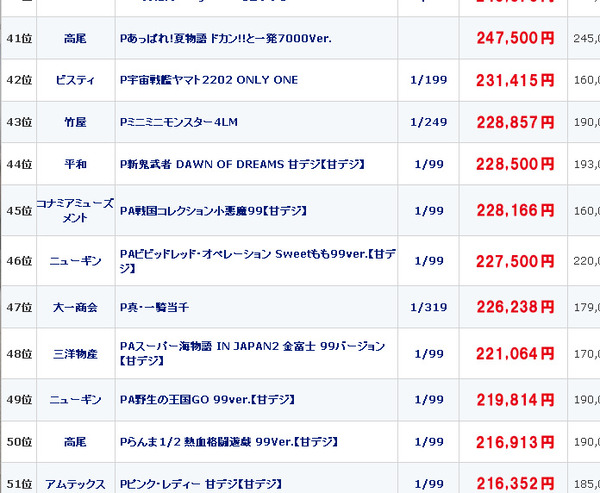The image size is (600, 493).
Task: Click maker 高尾 in rank 41 row
Action: [x=75, y=38]
